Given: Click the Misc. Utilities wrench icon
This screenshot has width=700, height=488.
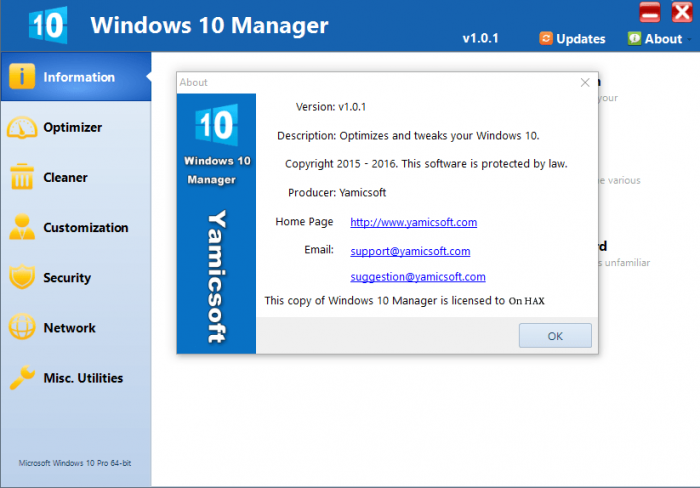Looking at the screenshot, I should (21, 377).
